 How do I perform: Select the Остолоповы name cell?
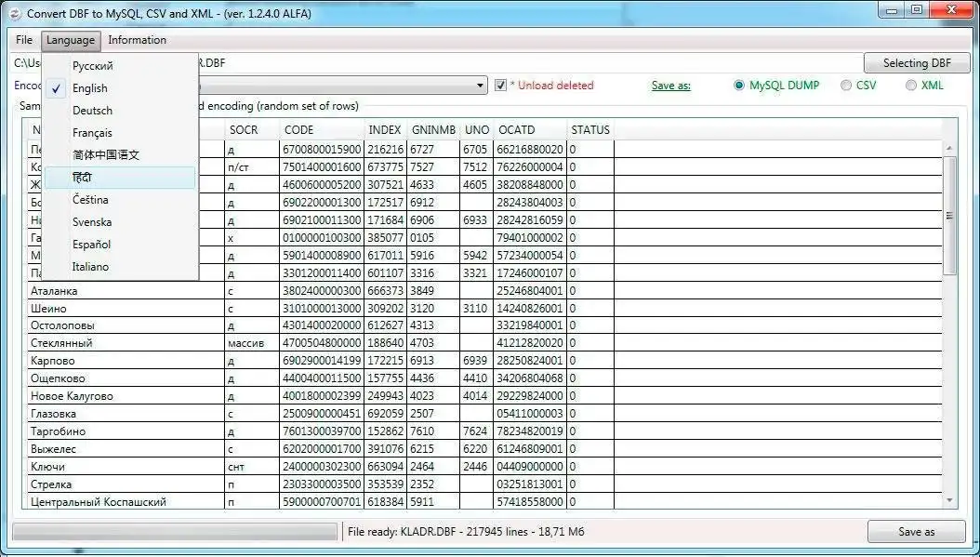pyautogui.click(x=126, y=325)
